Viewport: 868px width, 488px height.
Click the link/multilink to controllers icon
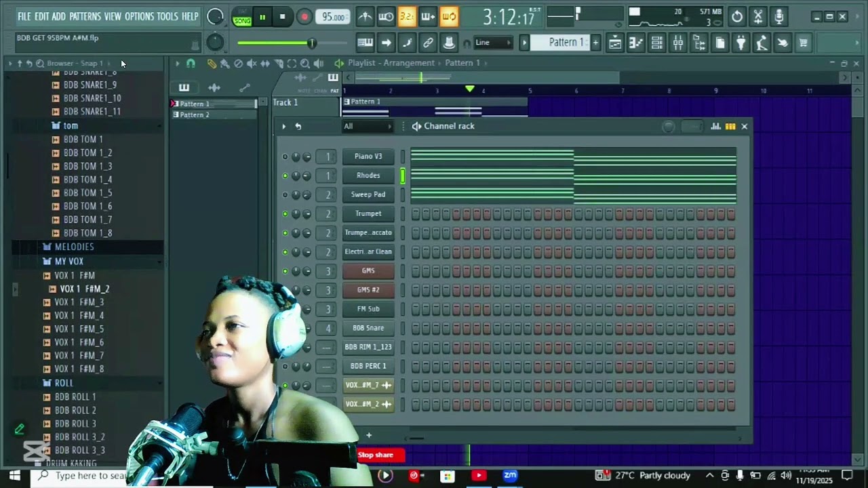point(428,43)
